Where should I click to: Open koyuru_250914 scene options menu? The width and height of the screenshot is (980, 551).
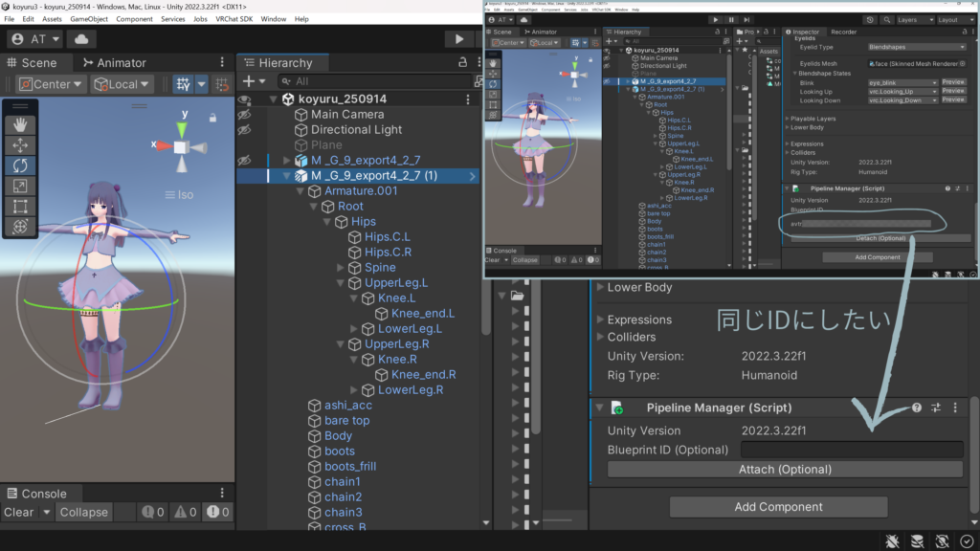click(468, 99)
